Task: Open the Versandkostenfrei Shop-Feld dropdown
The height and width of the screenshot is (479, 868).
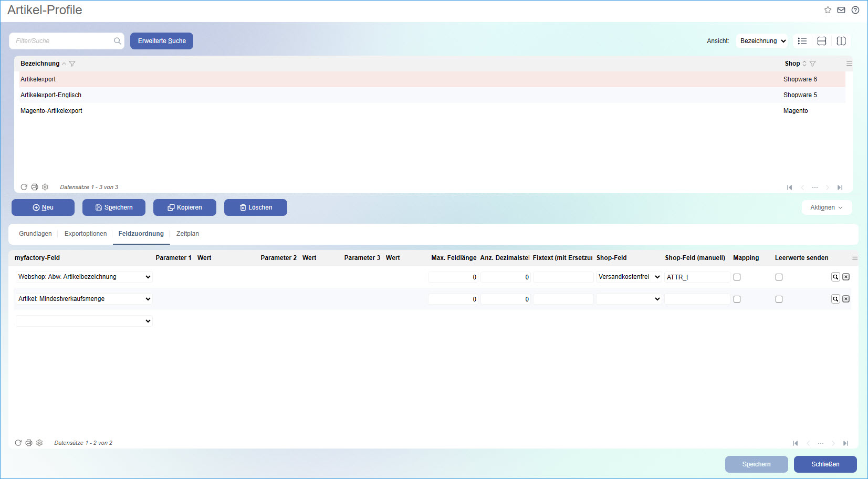Action: coord(629,277)
